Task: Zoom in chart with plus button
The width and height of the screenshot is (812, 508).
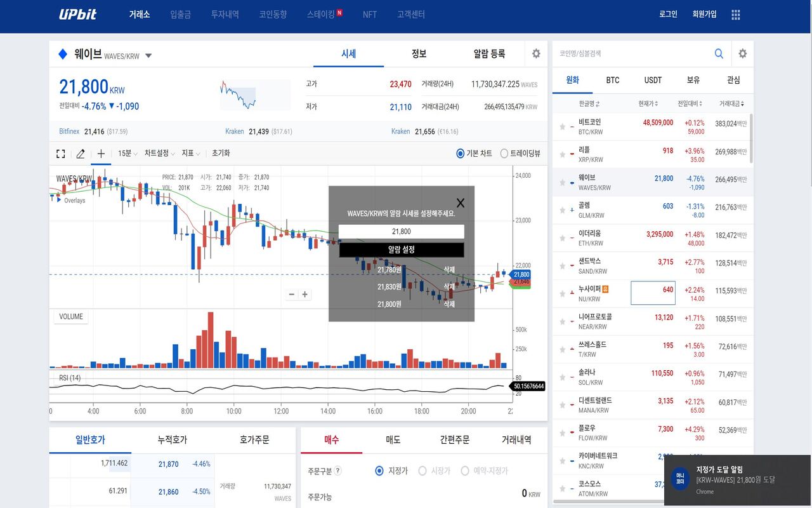Action: (x=305, y=294)
